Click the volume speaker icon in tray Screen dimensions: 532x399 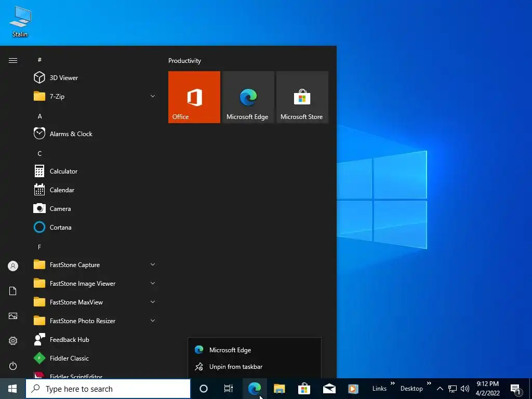tap(465, 389)
